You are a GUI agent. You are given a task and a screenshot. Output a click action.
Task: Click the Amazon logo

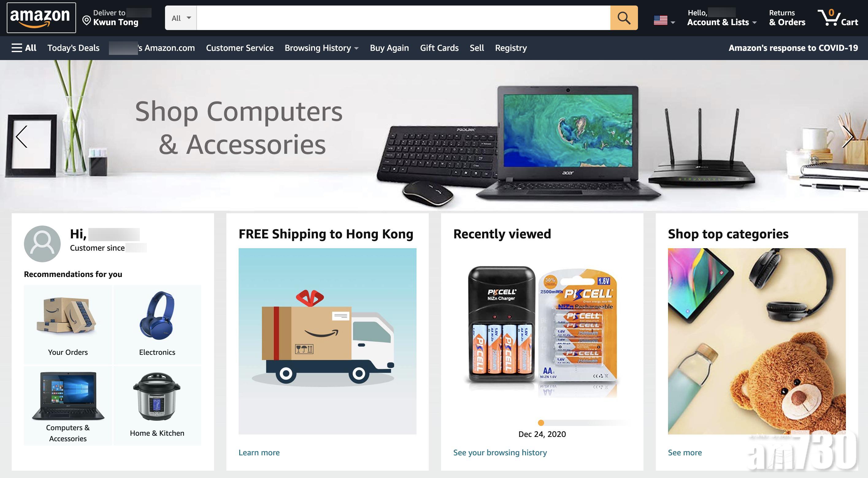41,18
